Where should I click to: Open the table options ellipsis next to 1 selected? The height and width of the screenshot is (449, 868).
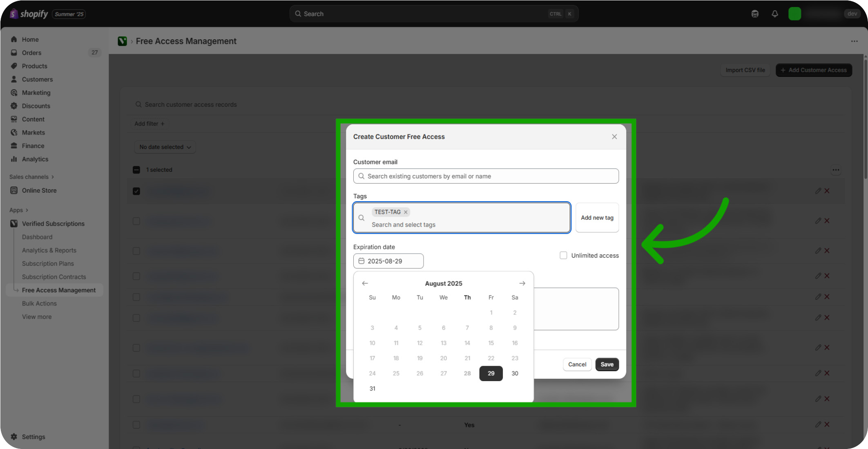tap(836, 170)
